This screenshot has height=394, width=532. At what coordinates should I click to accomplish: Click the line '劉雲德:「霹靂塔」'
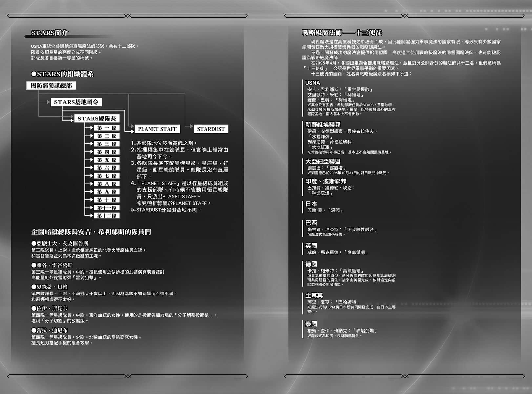click(x=327, y=168)
